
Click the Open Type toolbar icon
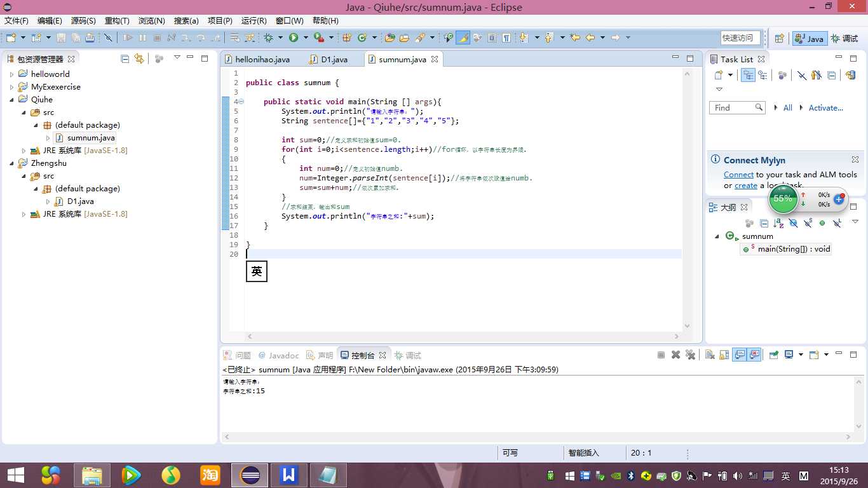point(390,38)
